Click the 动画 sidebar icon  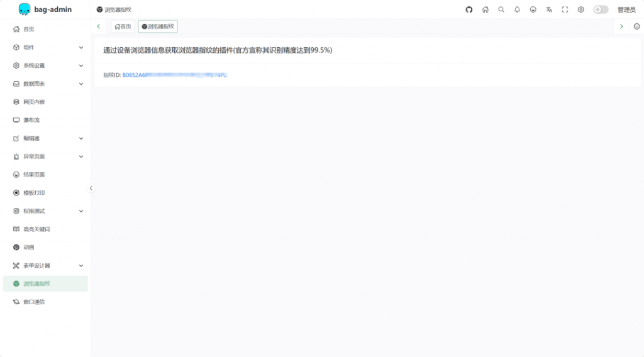pos(16,248)
